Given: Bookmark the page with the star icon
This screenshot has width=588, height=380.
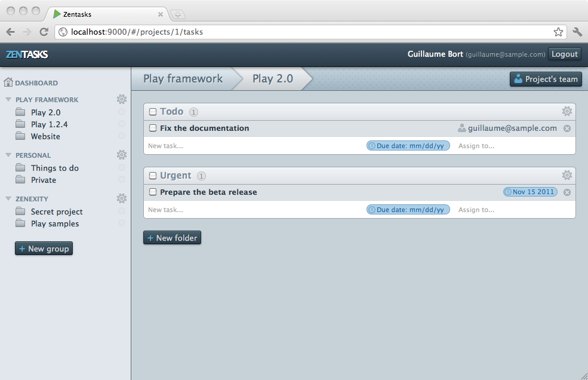Looking at the screenshot, I should pos(558,32).
